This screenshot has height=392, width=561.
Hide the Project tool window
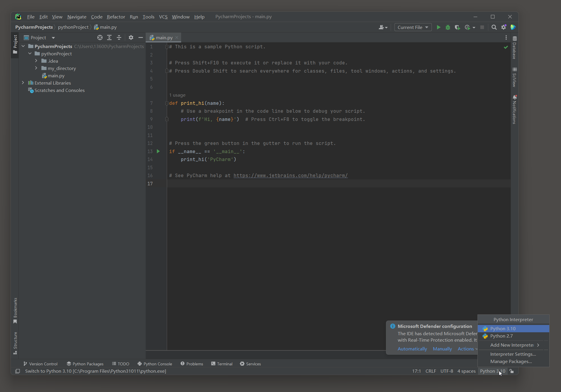point(141,37)
